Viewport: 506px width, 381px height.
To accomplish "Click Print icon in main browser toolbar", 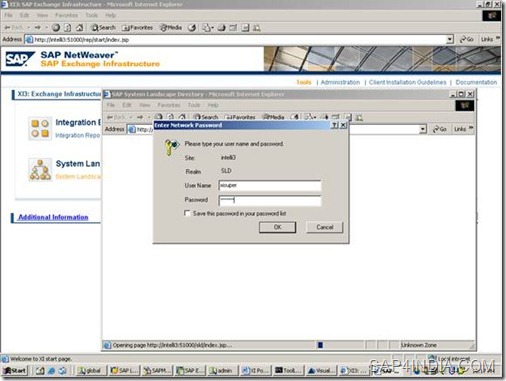I will 222,28.
